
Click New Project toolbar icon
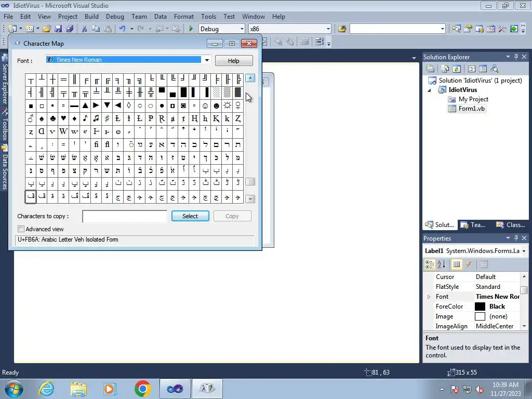tap(12, 29)
